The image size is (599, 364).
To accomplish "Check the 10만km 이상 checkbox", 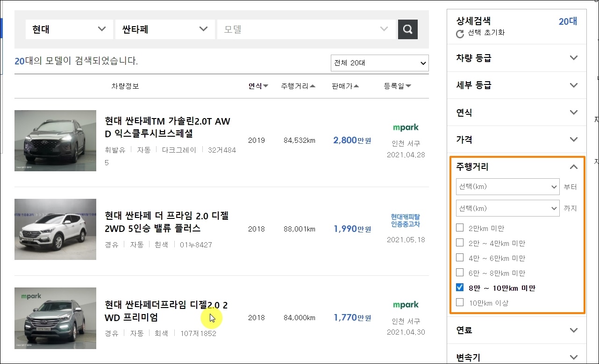I will point(460,302).
